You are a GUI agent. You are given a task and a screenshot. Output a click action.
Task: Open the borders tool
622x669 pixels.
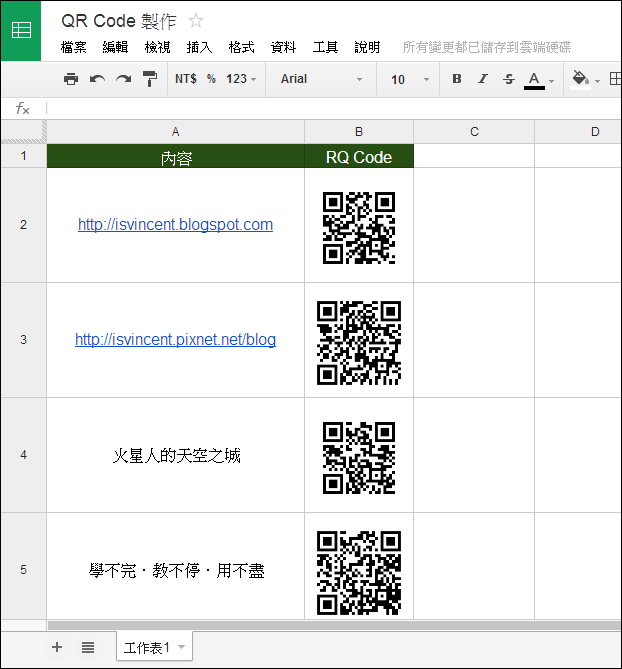point(615,79)
